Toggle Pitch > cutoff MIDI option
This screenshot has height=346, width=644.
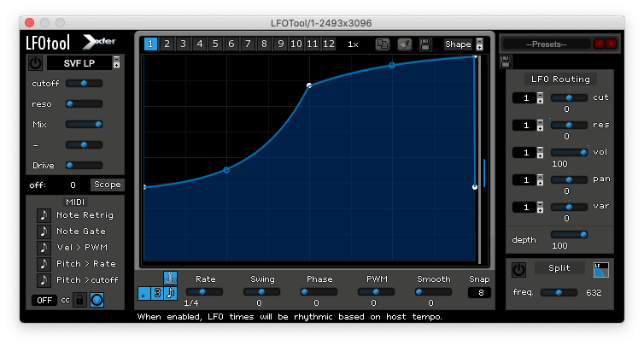pyautogui.click(x=44, y=280)
